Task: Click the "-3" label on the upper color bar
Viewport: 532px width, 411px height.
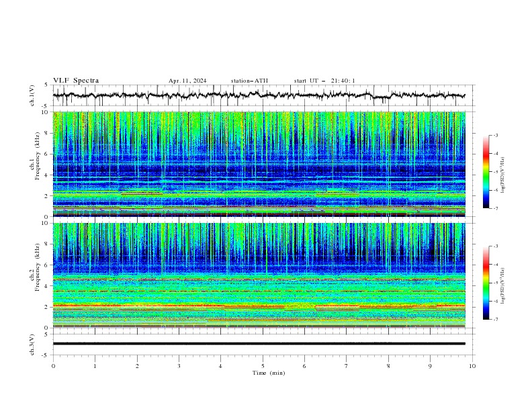Action: tap(495, 135)
